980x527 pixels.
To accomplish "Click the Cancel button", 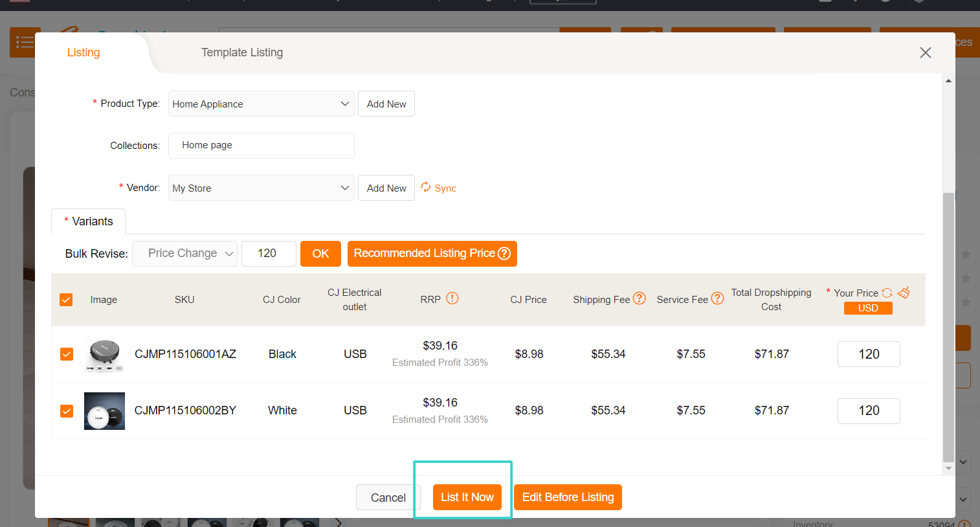I will [388, 497].
